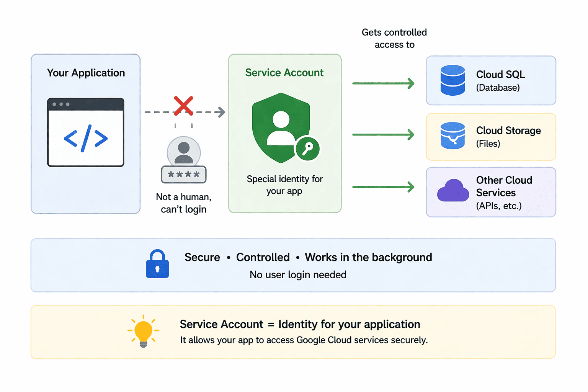Click the Service Account heading
588x392 pixels.
[284, 73]
